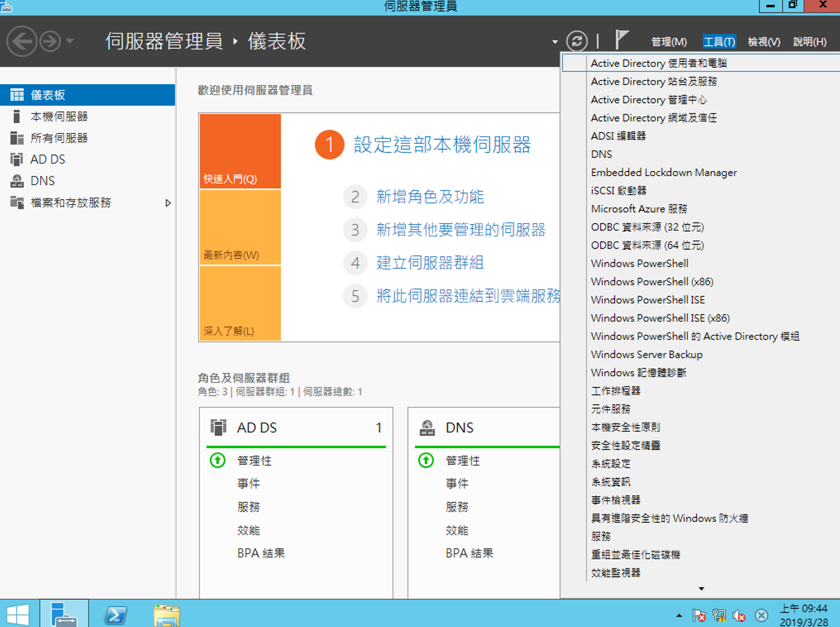Click 新增角色及功能 link
This screenshot has height=627, width=840.
pyautogui.click(x=430, y=197)
